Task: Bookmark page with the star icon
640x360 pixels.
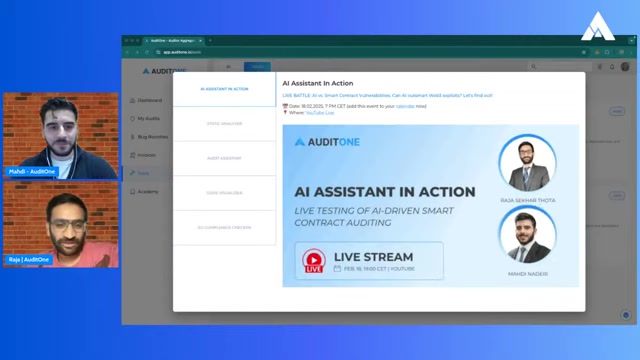Action: point(584,52)
